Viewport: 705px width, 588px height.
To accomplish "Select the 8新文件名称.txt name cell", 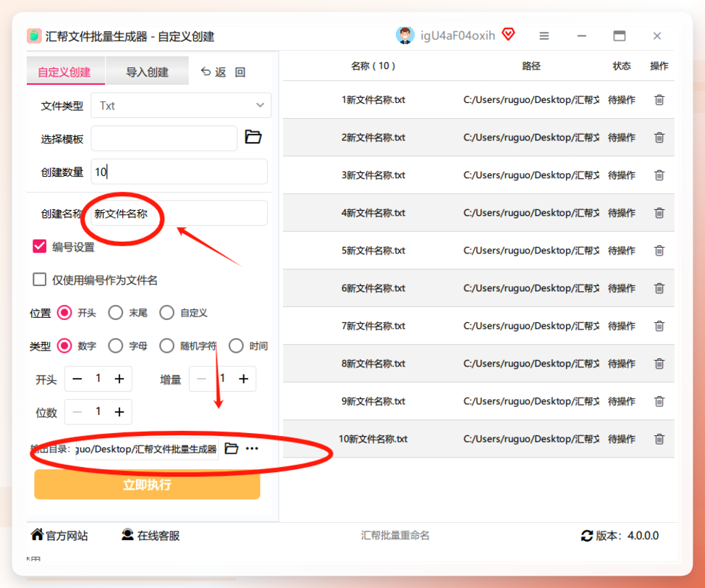I will [373, 364].
